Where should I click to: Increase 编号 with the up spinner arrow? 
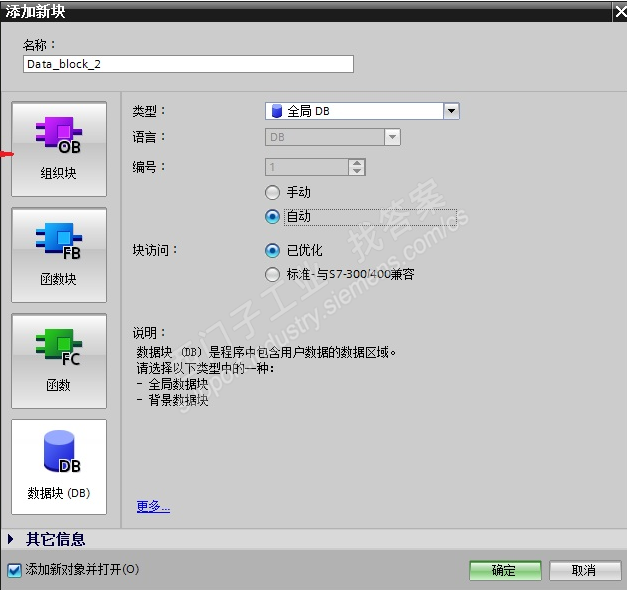pos(357,163)
